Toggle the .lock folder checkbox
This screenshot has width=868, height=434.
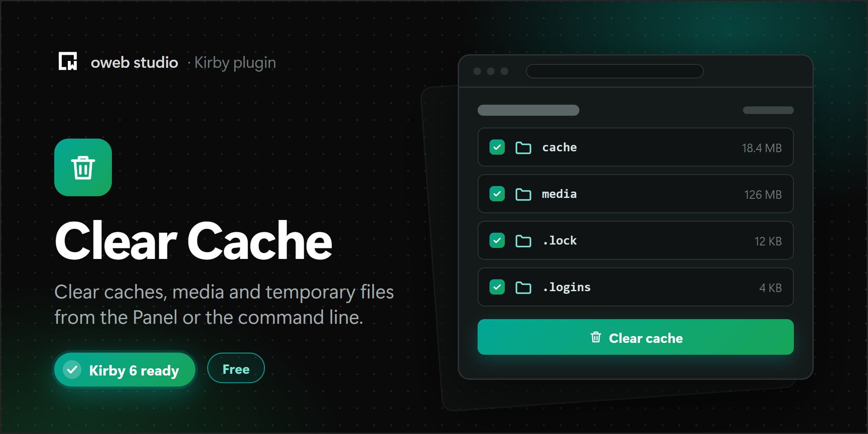pos(497,240)
